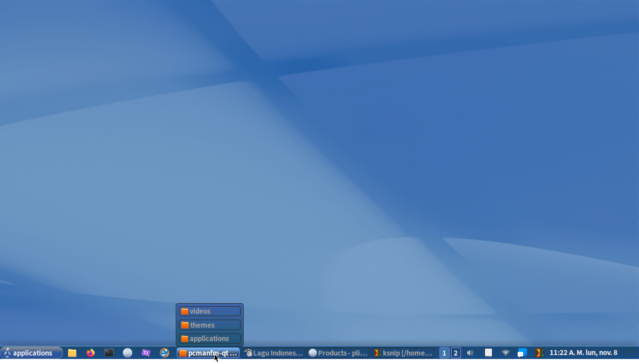This screenshot has height=364, width=639.
Task: Launch Firefox from the panel
Action: point(90,353)
